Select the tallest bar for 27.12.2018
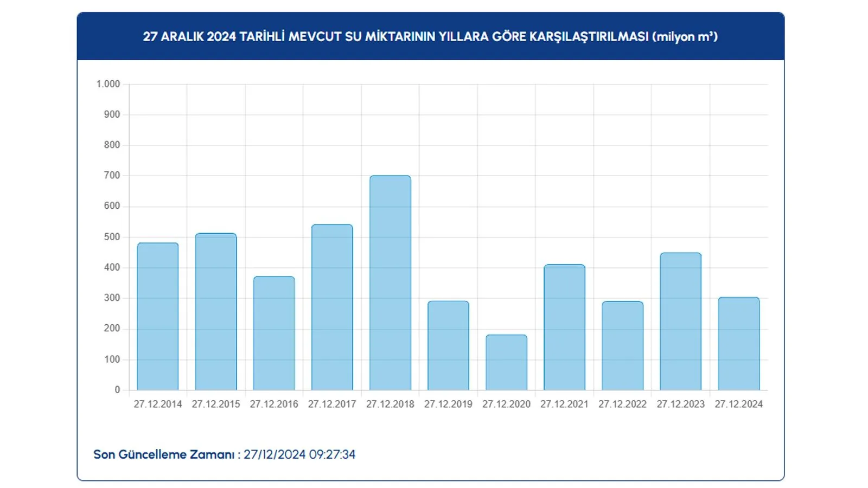This screenshot has width=868, height=488. (x=390, y=282)
